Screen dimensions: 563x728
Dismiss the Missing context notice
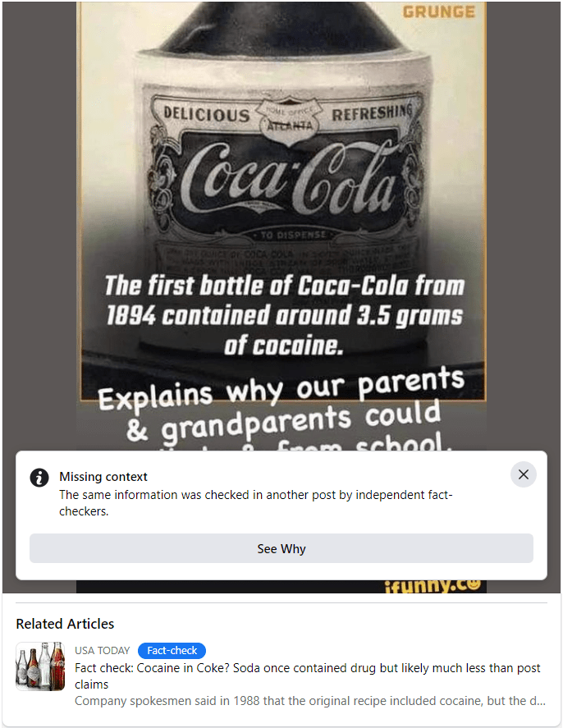(x=523, y=474)
